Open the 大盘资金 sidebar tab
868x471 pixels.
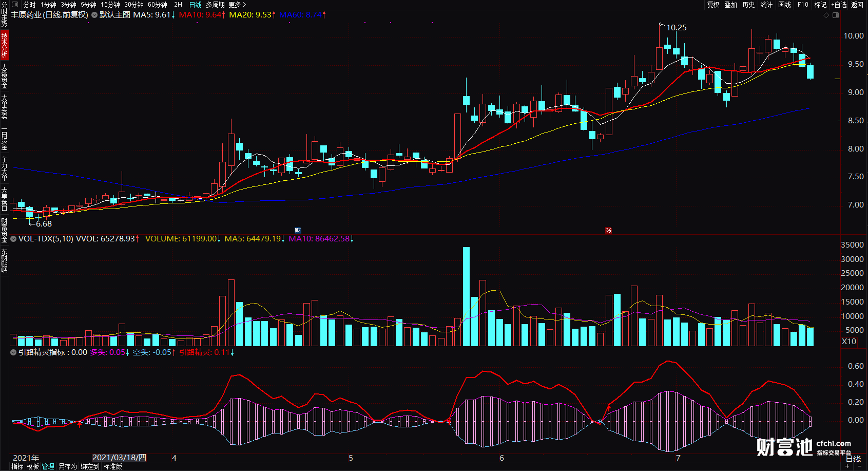(4, 76)
